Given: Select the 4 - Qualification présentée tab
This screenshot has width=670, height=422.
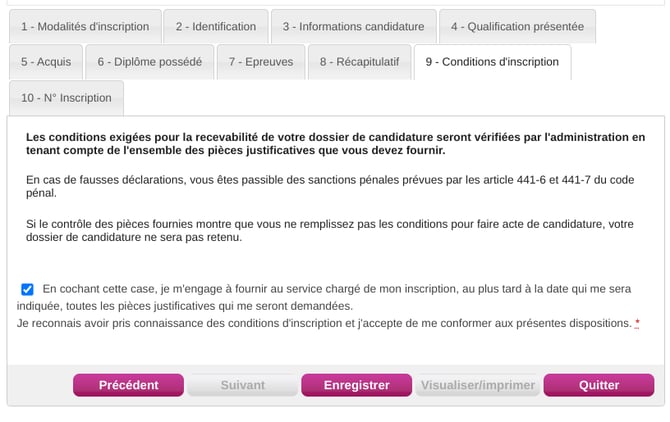Looking at the screenshot, I should (x=517, y=27).
